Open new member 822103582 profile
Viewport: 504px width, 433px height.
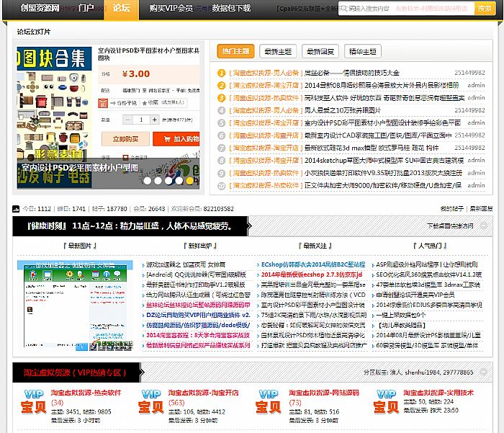(219, 209)
